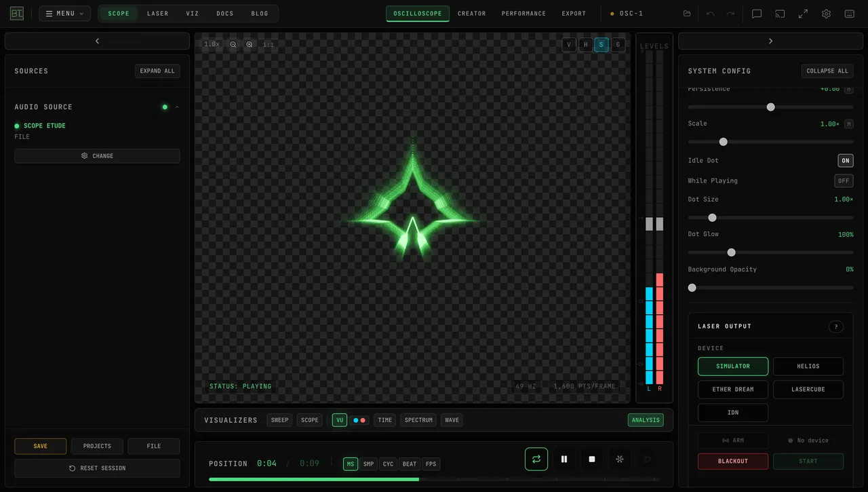Show keyboard shortcuts icon
This screenshot has height=492, width=868.
[849, 14]
